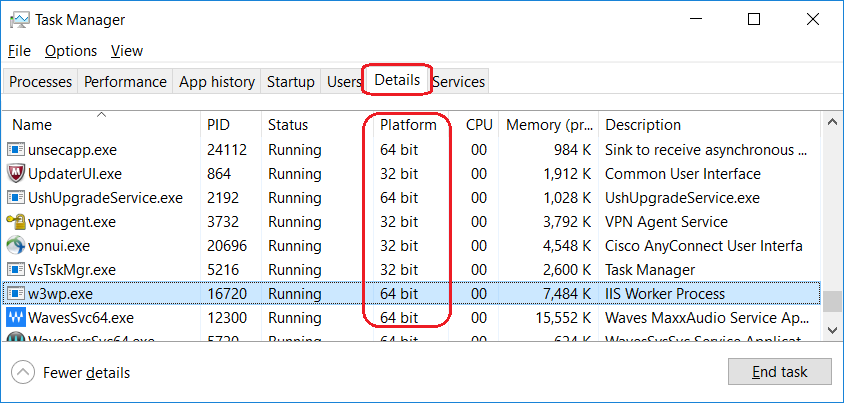
Task: Switch to the Performance tab
Action: pos(125,82)
